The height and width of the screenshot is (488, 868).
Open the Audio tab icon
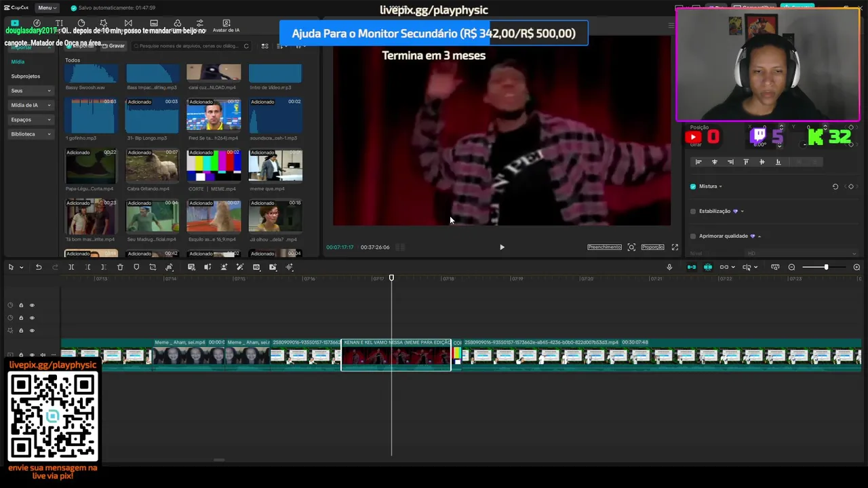click(x=37, y=23)
